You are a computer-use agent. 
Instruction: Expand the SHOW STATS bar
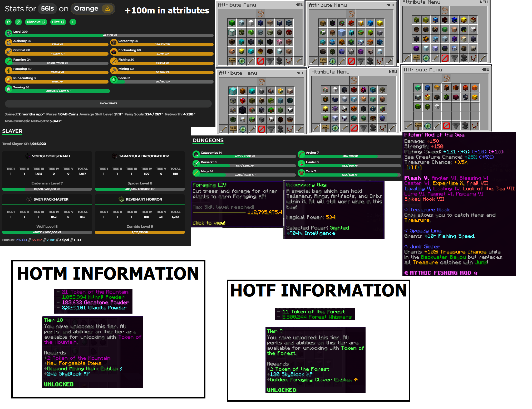click(x=108, y=104)
